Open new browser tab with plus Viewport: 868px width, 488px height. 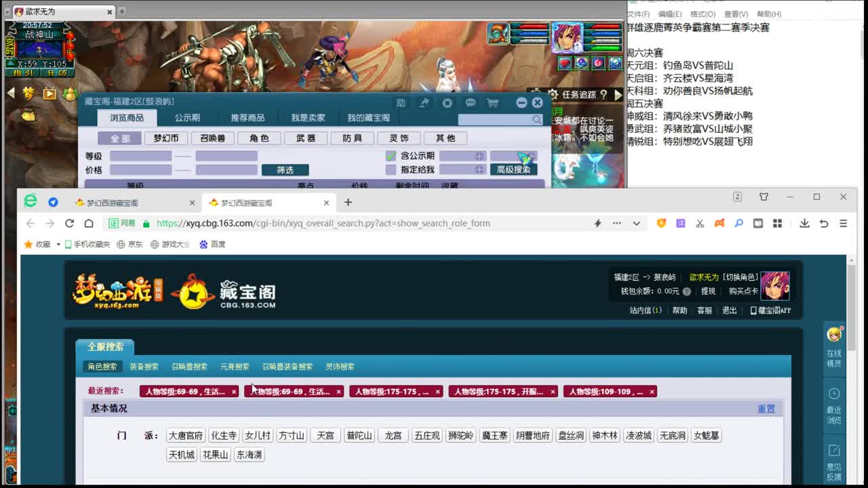click(x=348, y=202)
